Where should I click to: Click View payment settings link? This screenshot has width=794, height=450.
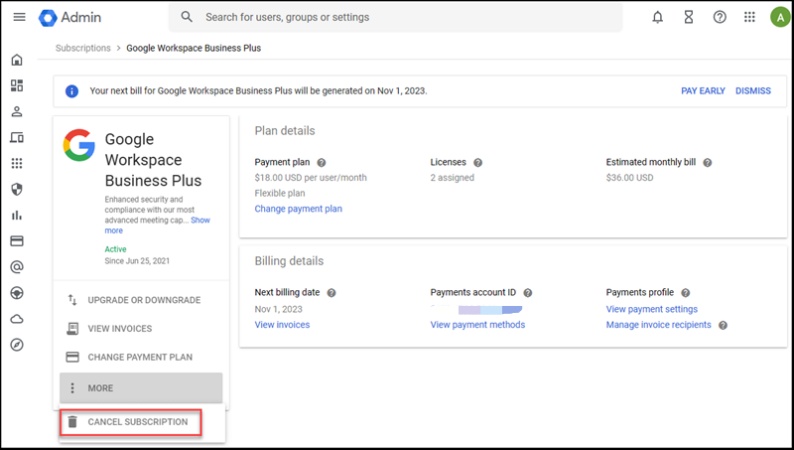(x=652, y=309)
